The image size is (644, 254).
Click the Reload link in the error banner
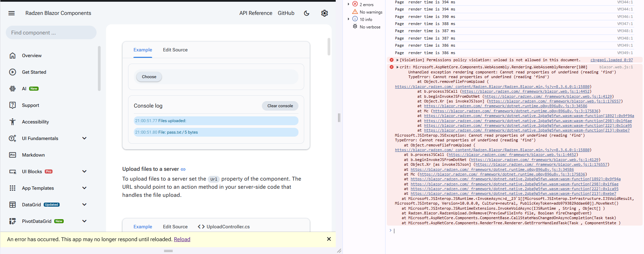[182, 239]
